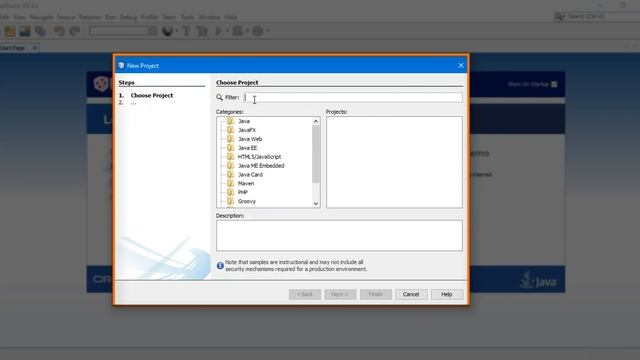Click the Categories scrollbar down arrow
Screen dimensions: 640x360
click(316, 203)
